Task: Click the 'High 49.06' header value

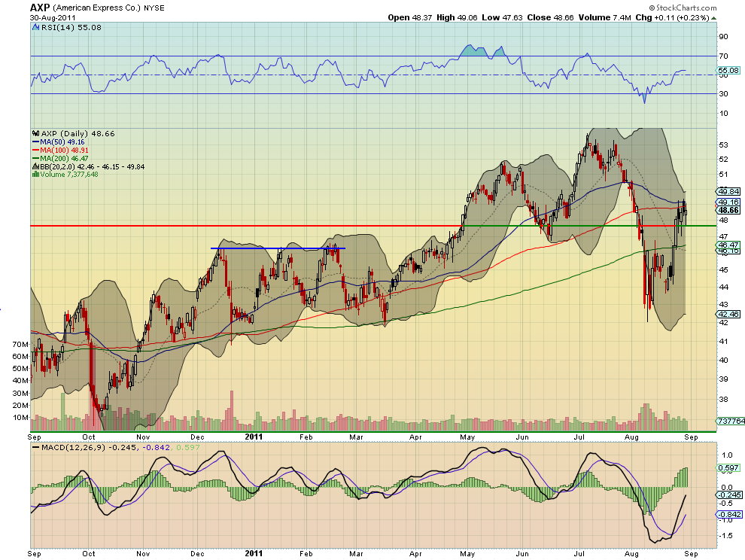Action: (457, 17)
